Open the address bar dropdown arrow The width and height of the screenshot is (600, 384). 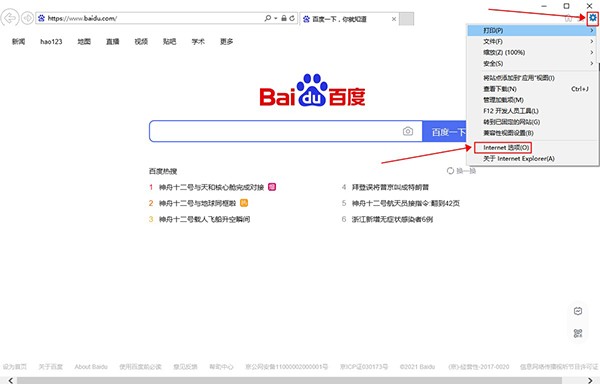276,18
